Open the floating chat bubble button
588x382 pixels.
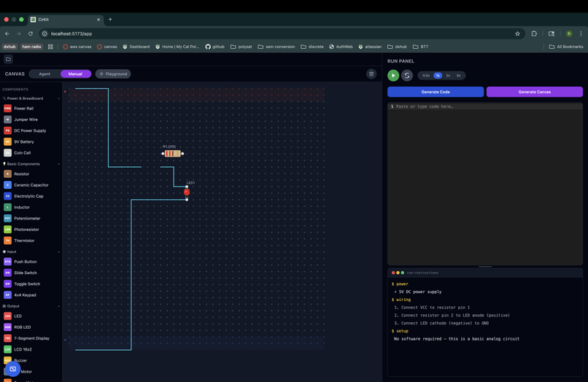(12, 370)
